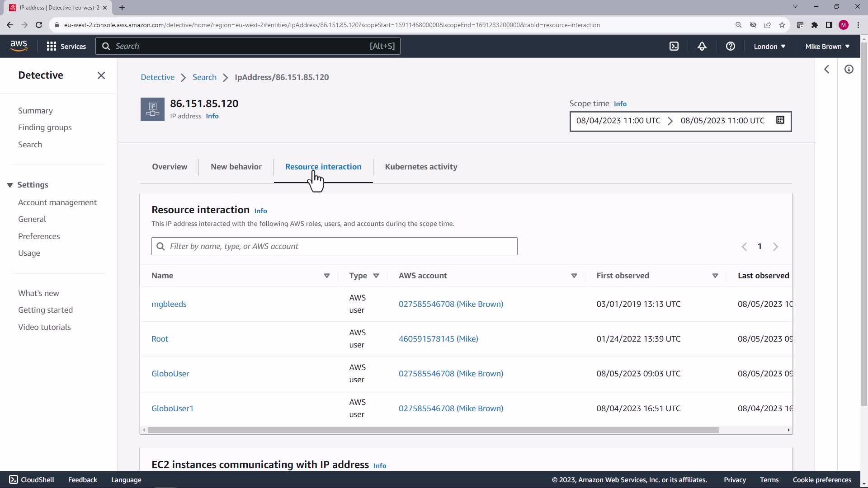
Task: Click the help question mark icon
Action: click(731, 46)
